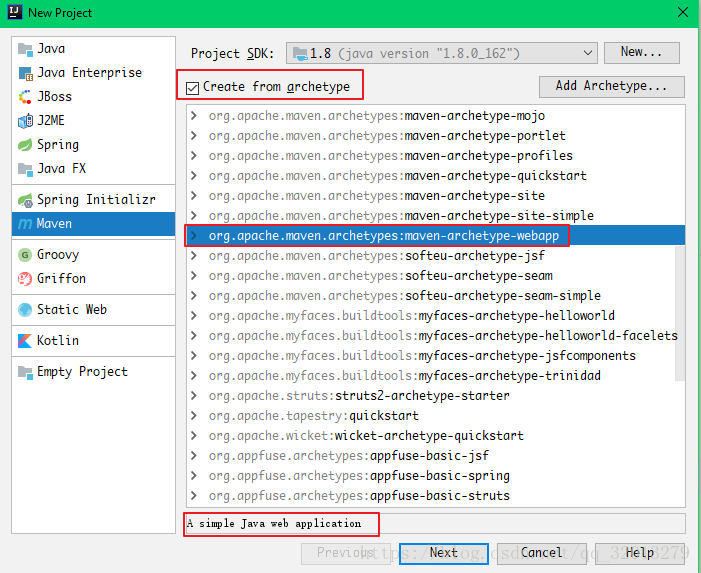Select Maven project type
This screenshot has height=573, width=701.
coord(93,224)
